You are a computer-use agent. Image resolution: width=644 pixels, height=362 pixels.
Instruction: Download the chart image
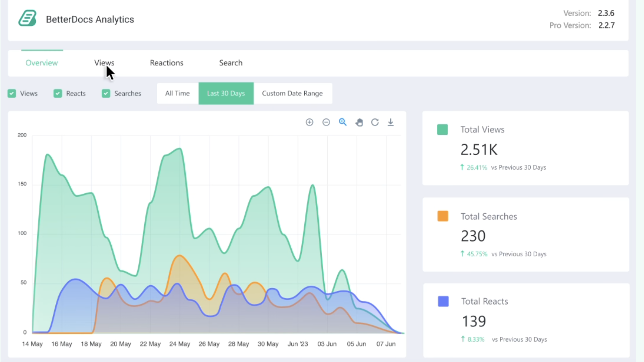click(391, 122)
